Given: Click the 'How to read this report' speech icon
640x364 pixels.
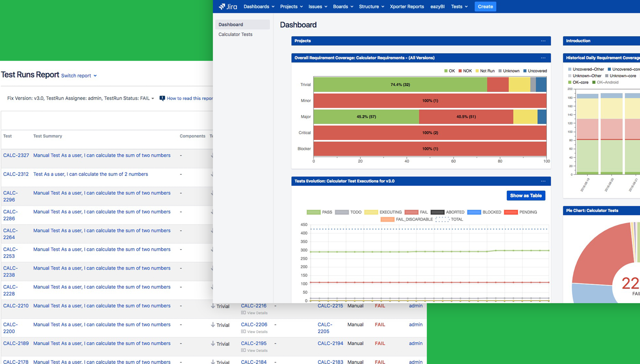Looking at the screenshot, I should (x=162, y=98).
